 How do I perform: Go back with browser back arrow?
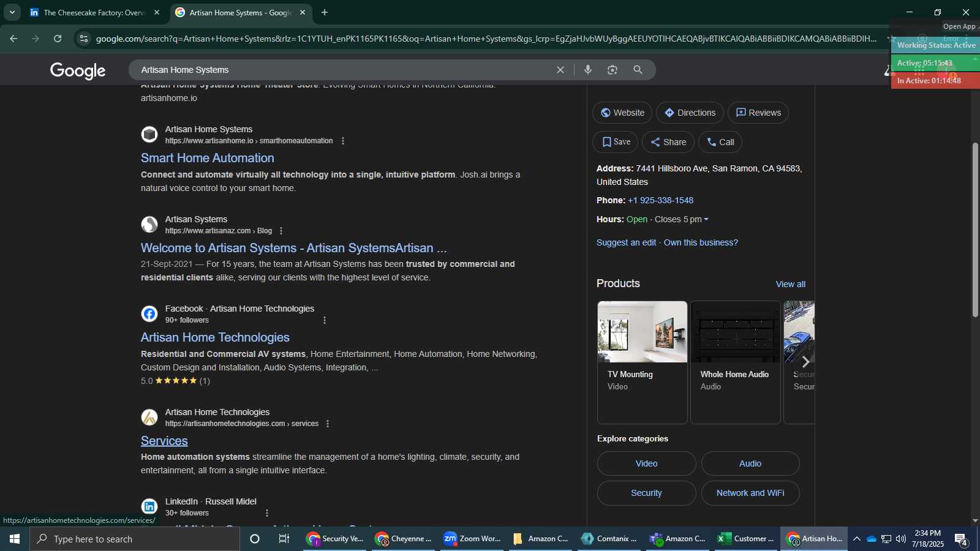(13, 39)
